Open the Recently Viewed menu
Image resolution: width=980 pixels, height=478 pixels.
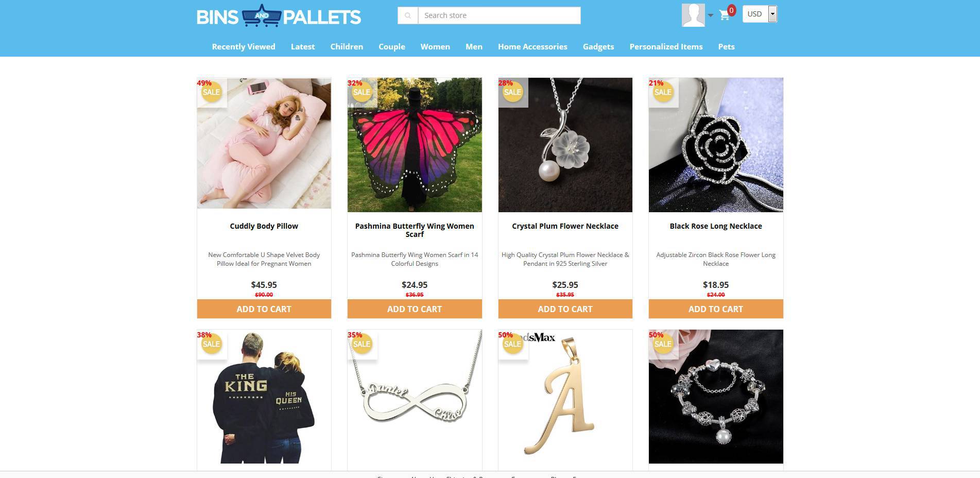[x=244, y=46]
